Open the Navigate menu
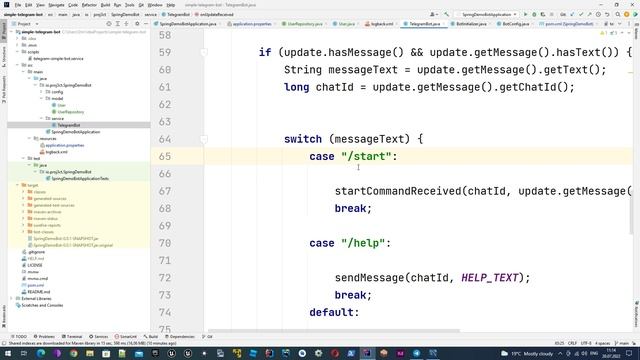The height and width of the screenshot is (360, 640). [x=56, y=5]
